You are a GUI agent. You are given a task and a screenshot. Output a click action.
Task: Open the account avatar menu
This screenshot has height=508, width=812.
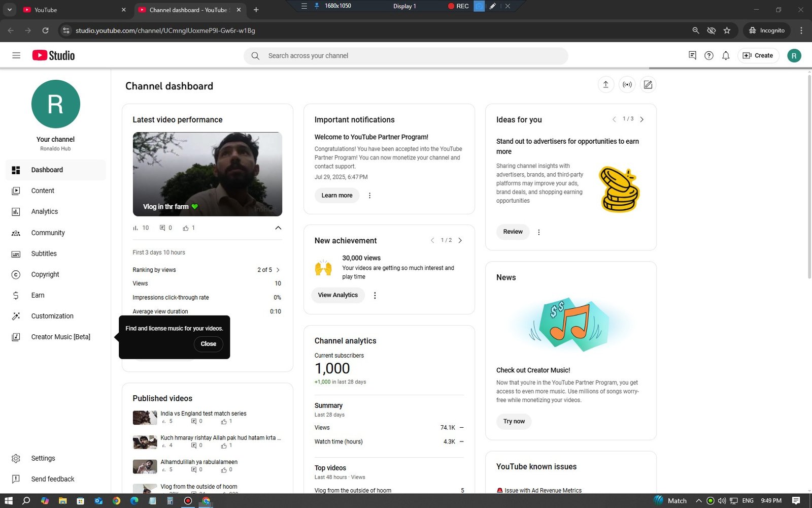[x=794, y=55]
